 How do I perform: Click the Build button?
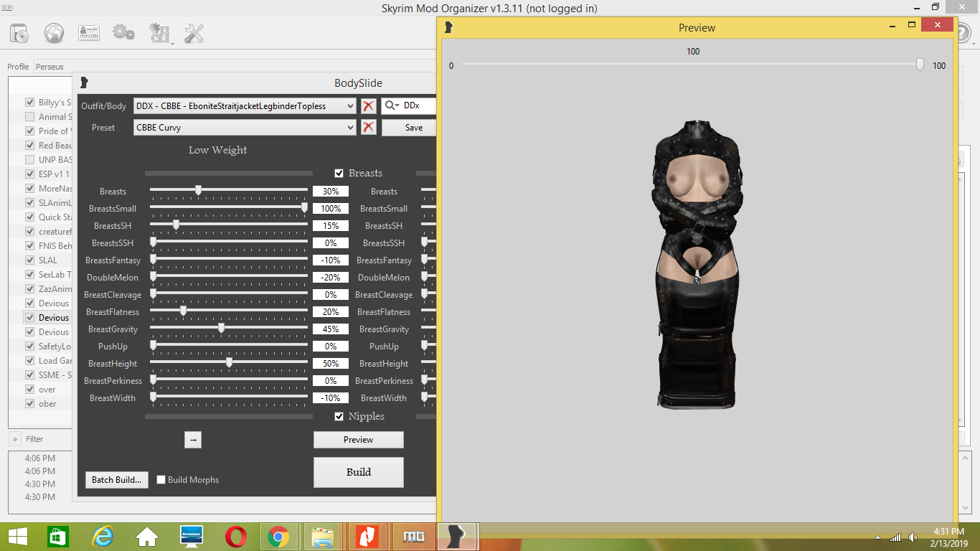359,472
